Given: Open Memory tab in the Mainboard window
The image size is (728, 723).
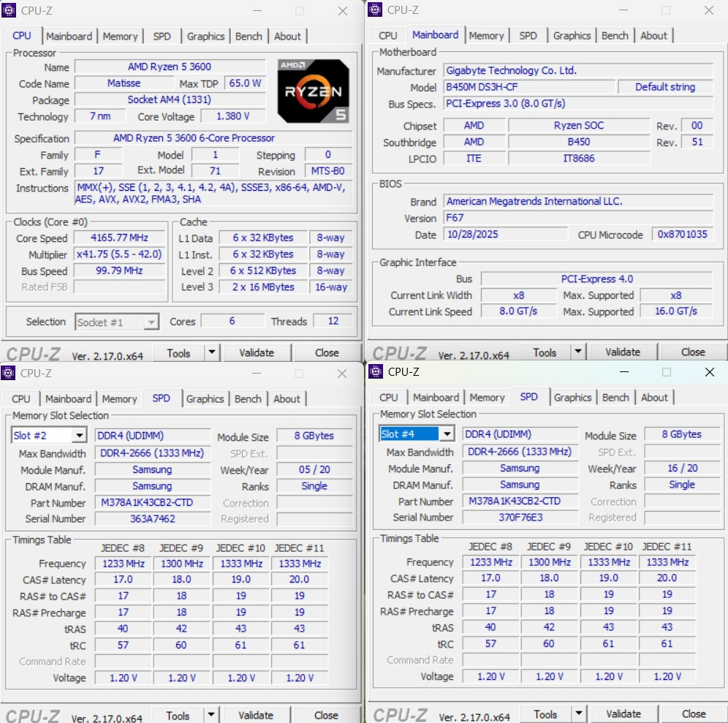Looking at the screenshot, I should click(x=486, y=36).
